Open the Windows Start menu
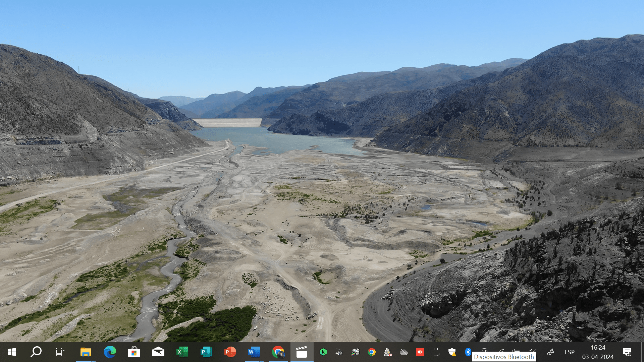Screen dimensions: 644x362 [12, 352]
